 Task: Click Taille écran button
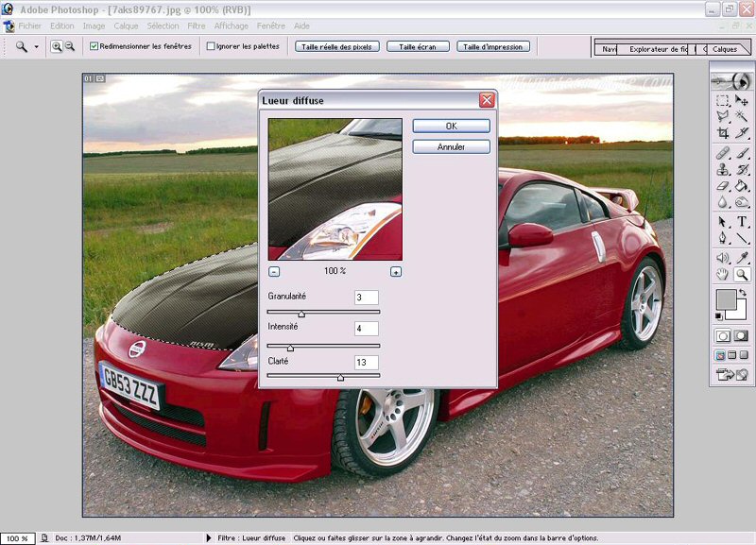(418, 46)
